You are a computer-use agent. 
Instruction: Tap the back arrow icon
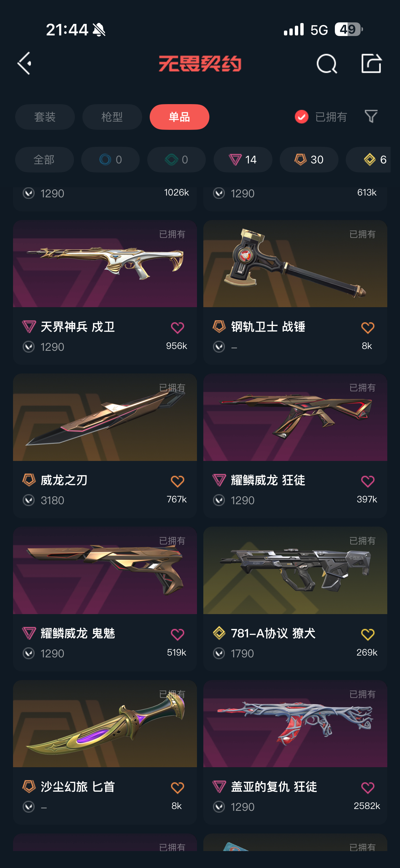coord(24,63)
